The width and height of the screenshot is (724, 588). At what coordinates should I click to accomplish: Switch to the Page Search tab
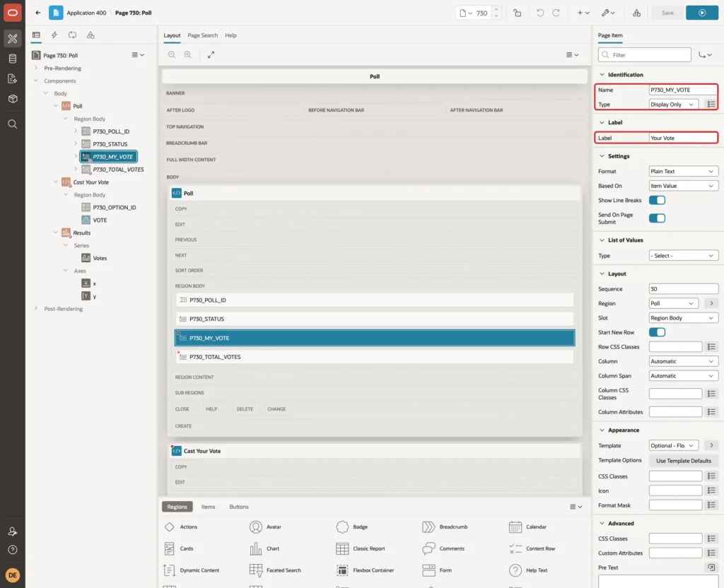tap(202, 35)
